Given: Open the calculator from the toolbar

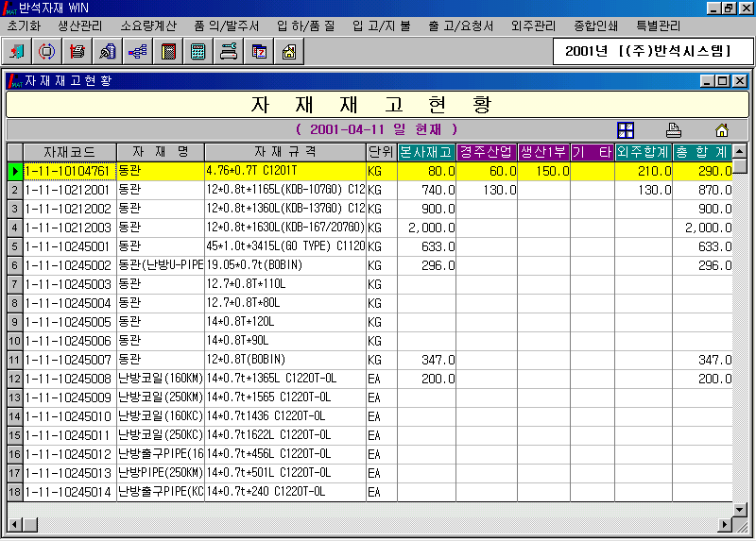Looking at the screenshot, I should [198, 51].
